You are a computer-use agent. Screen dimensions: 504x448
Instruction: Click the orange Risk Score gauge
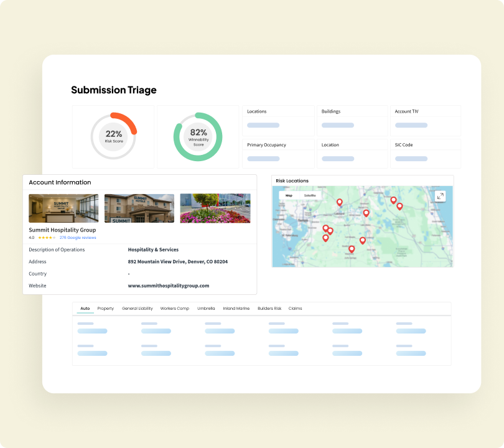click(113, 136)
